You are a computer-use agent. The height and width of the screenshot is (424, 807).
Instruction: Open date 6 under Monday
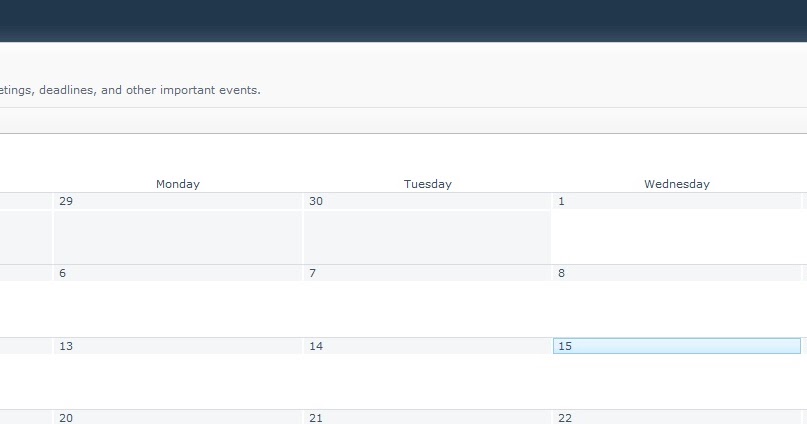click(x=63, y=273)
